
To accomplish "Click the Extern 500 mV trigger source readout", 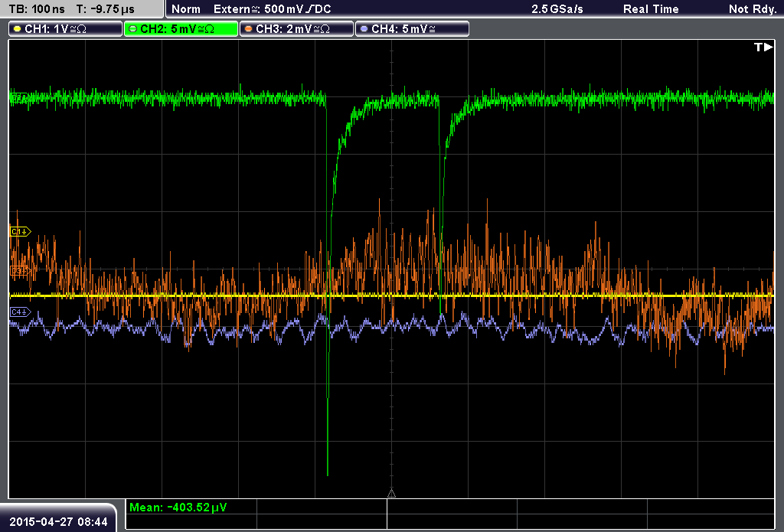I will [272, 9].
